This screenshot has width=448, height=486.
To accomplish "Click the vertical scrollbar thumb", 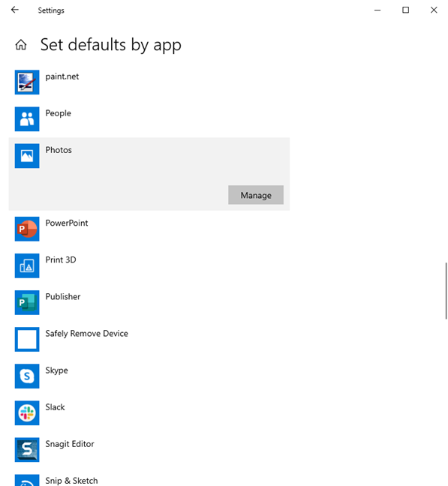I will point(446,291).
